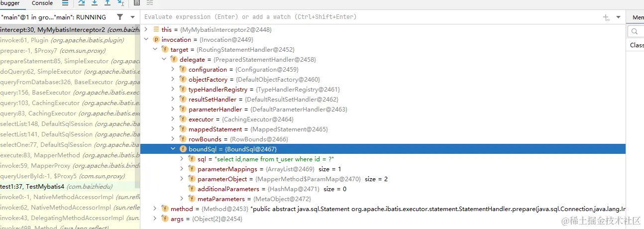Expand the 'metaParameters' MetaObject node
The image size is (644, 229).
point(182,199)
